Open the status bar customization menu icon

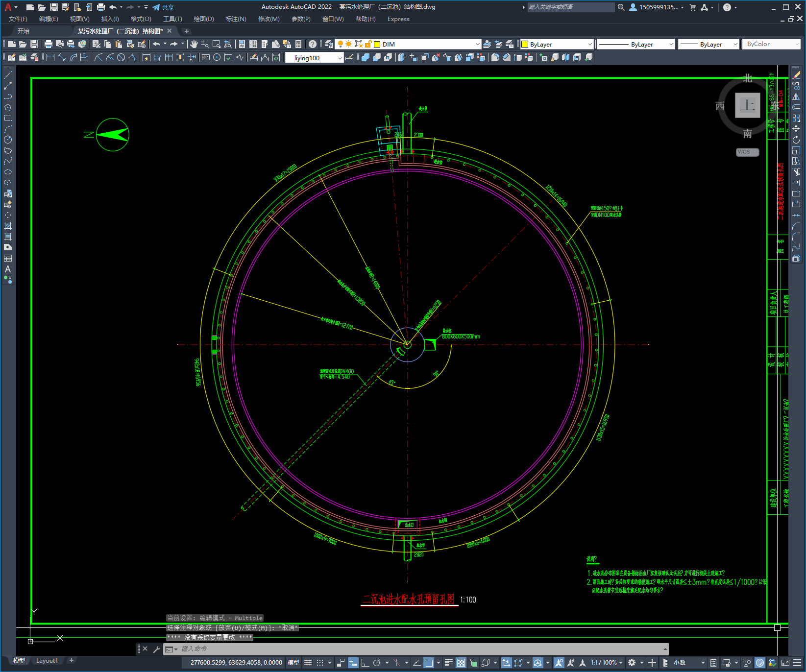pos(797,663)
